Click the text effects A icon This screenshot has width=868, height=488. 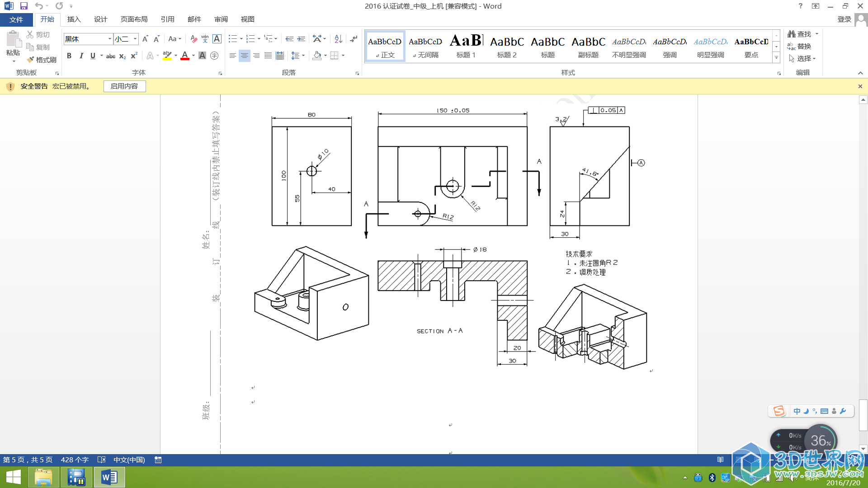[150, 56]
